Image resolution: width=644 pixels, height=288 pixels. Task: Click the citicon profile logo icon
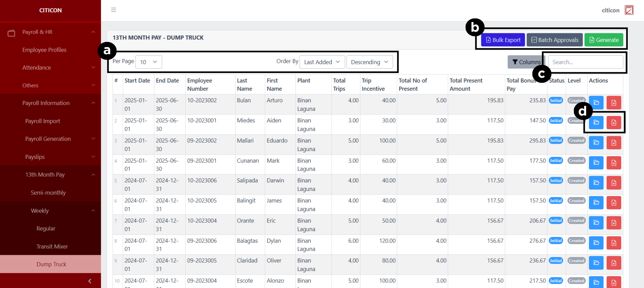tap(629, 10)
